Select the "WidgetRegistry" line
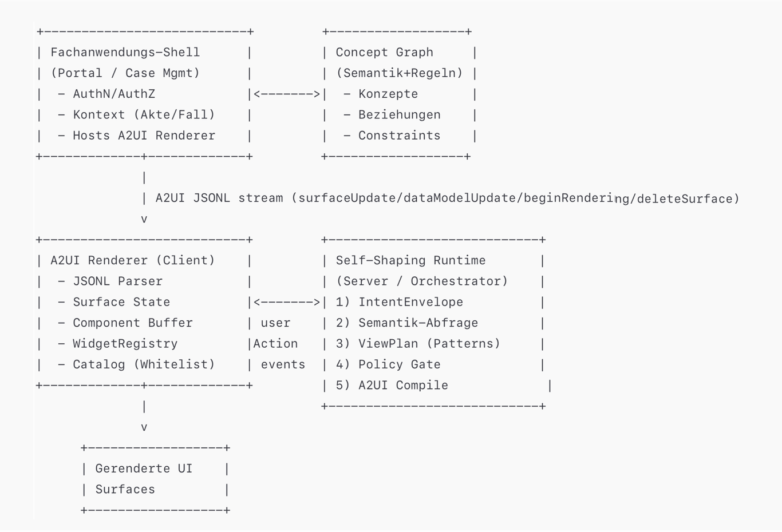This screenshot has height=532, width=782. (125, 344)
